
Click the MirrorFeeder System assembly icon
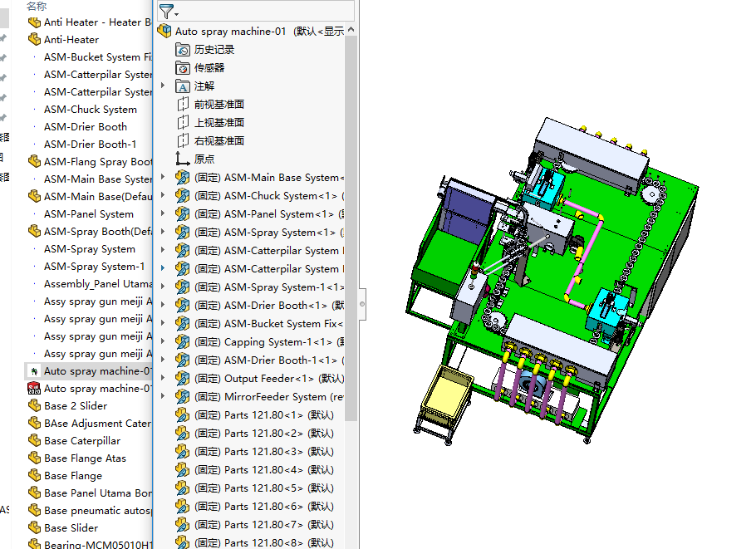click(x=184, y=397)
